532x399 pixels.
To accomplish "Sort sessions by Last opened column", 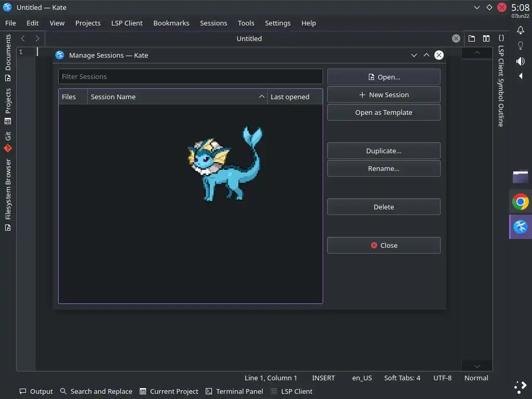I will [295, 97].
